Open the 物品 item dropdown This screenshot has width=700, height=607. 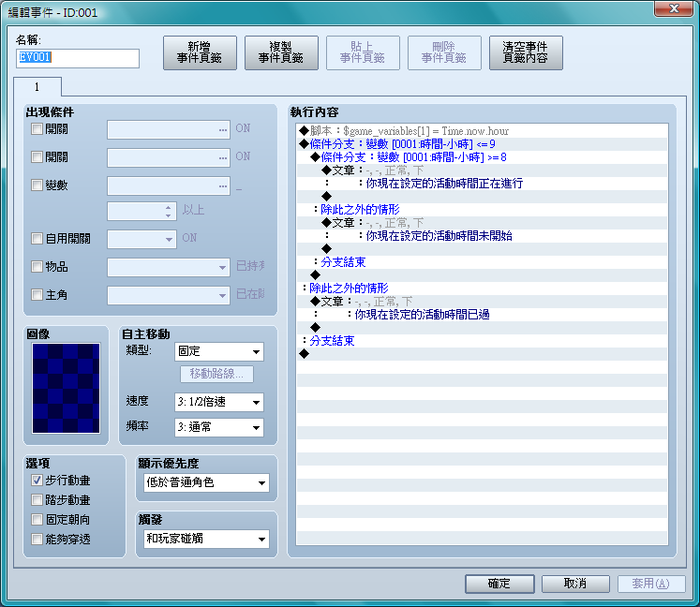click(x=169, y=267)
